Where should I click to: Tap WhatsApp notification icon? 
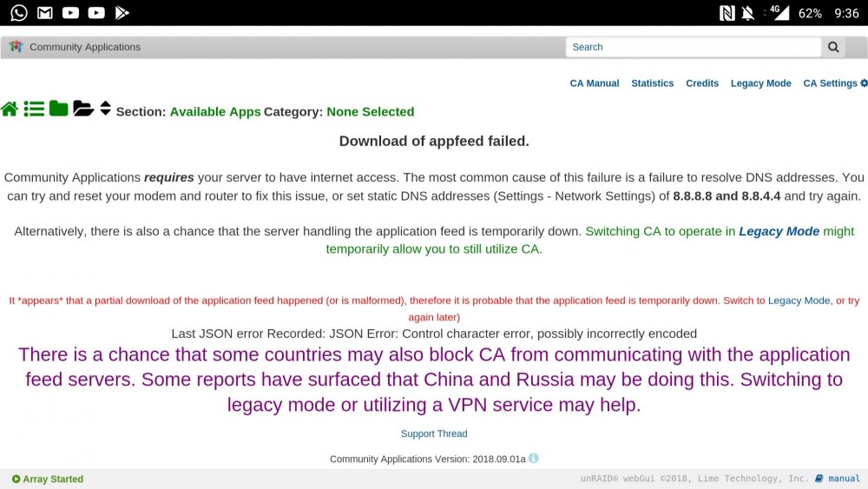(19, 13)
